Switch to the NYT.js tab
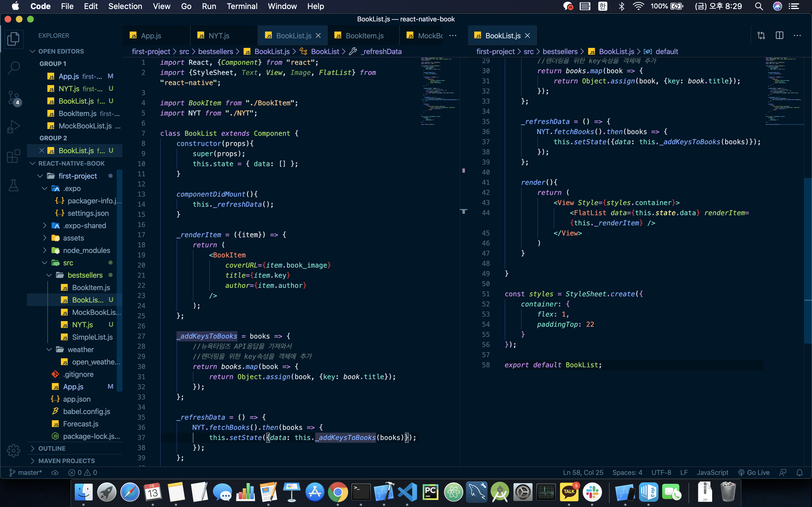This screenshot has width=812, height=507. pyautogui.click(x=218, y=35)
